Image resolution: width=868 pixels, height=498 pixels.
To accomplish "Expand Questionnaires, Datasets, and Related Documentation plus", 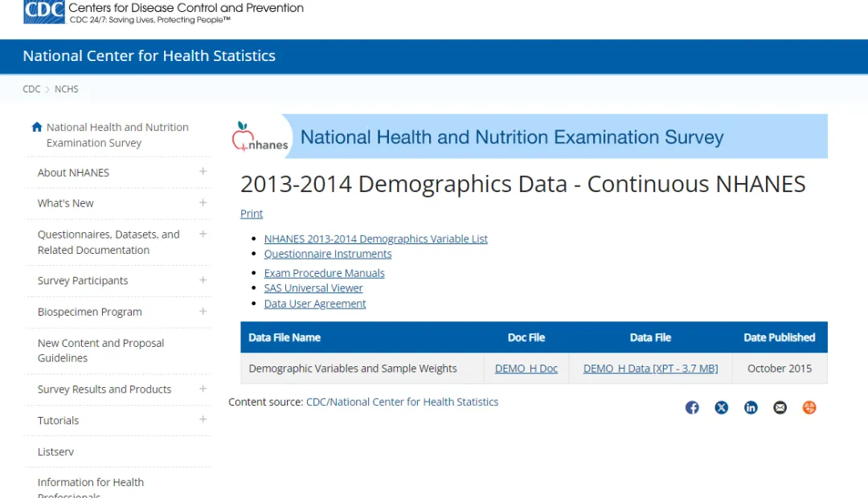I will pos(203,234).
